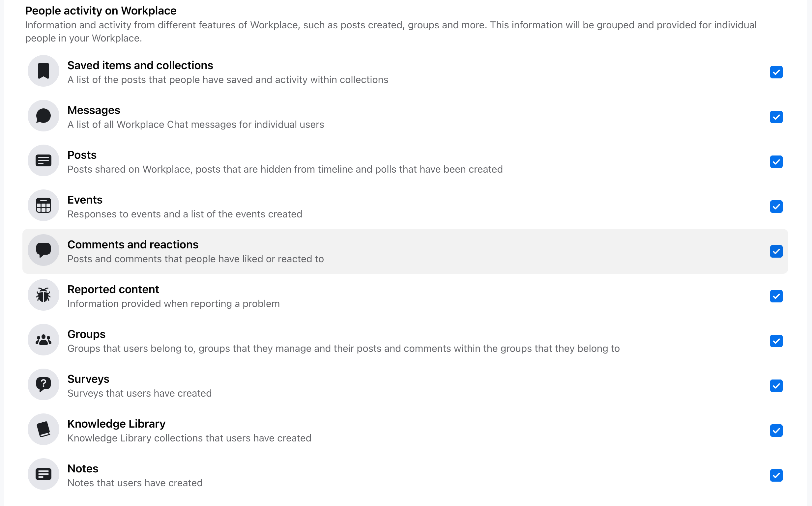Click the Events calendar icon
812x506 pixels.
click(43, 206)
